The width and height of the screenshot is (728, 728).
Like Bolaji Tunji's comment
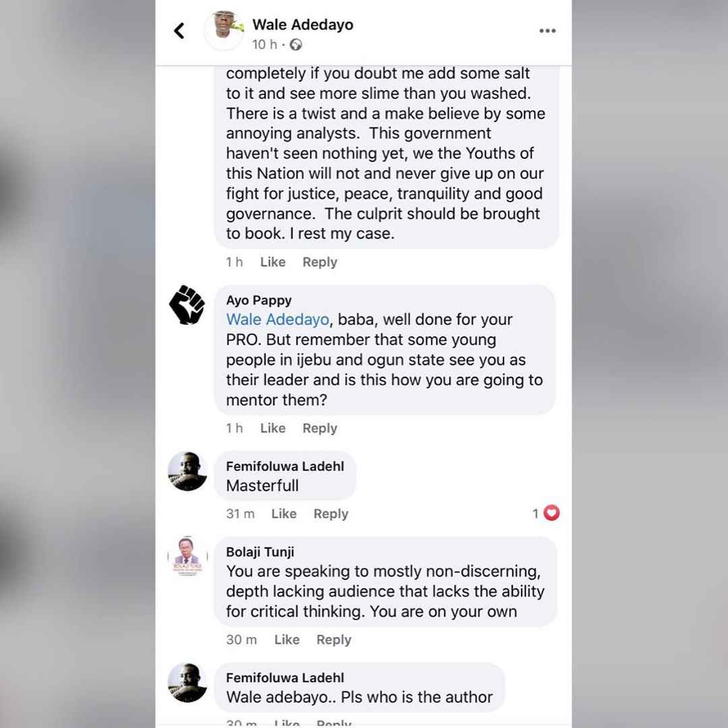tap(287, 639)
